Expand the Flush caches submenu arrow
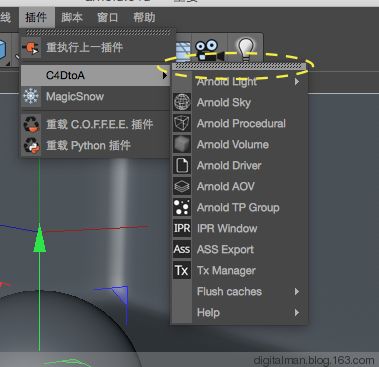379x367 pixels. pyautogui.click(x=297, y=292)
